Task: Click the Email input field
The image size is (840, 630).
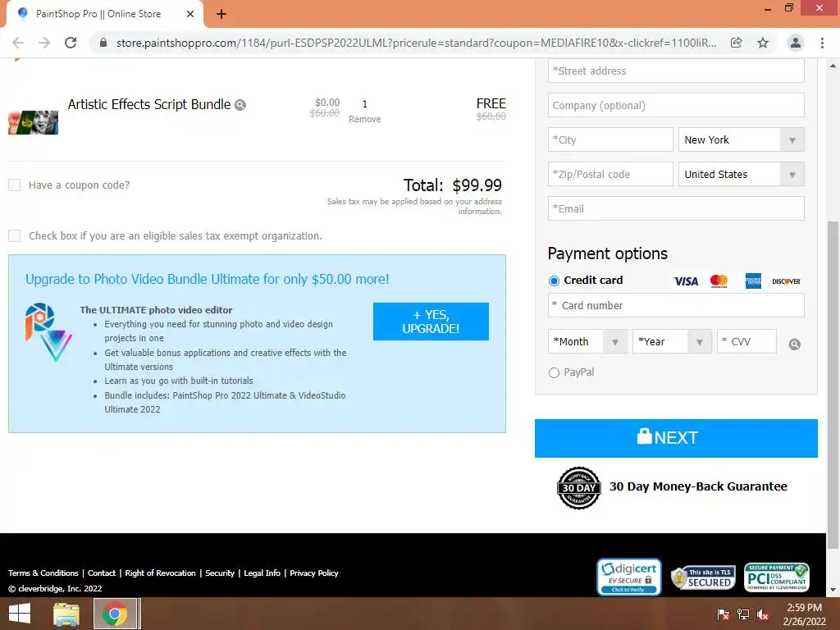Action: (x=676, y=208)
